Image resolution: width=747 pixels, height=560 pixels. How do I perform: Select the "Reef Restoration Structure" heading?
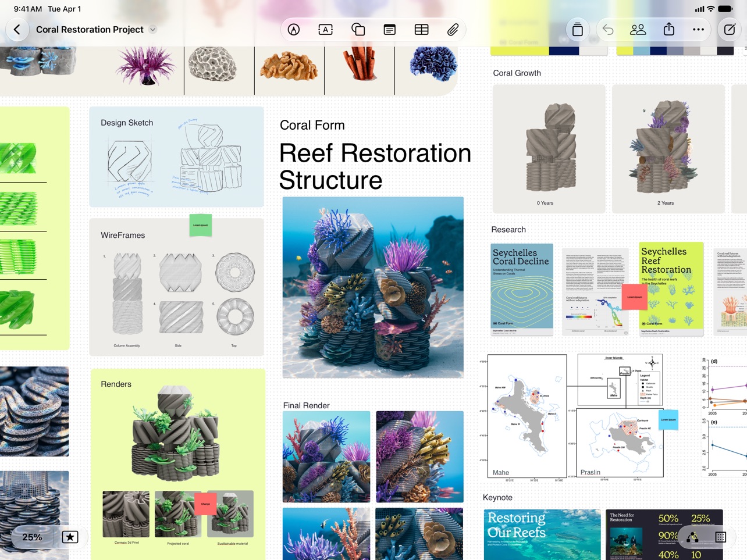pos(375,166)
